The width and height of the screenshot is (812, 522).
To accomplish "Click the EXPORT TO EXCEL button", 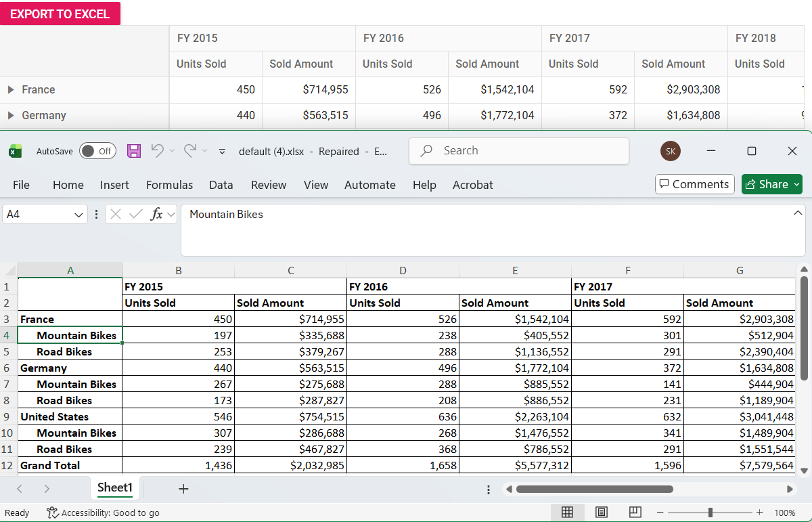I will [60, 14].
